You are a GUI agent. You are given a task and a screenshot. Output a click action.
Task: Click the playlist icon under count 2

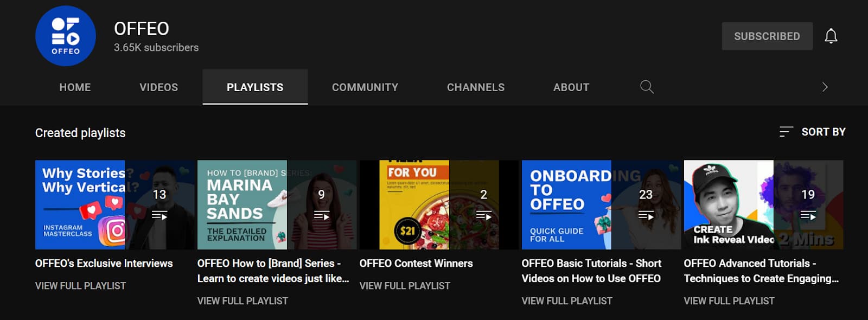483,216
